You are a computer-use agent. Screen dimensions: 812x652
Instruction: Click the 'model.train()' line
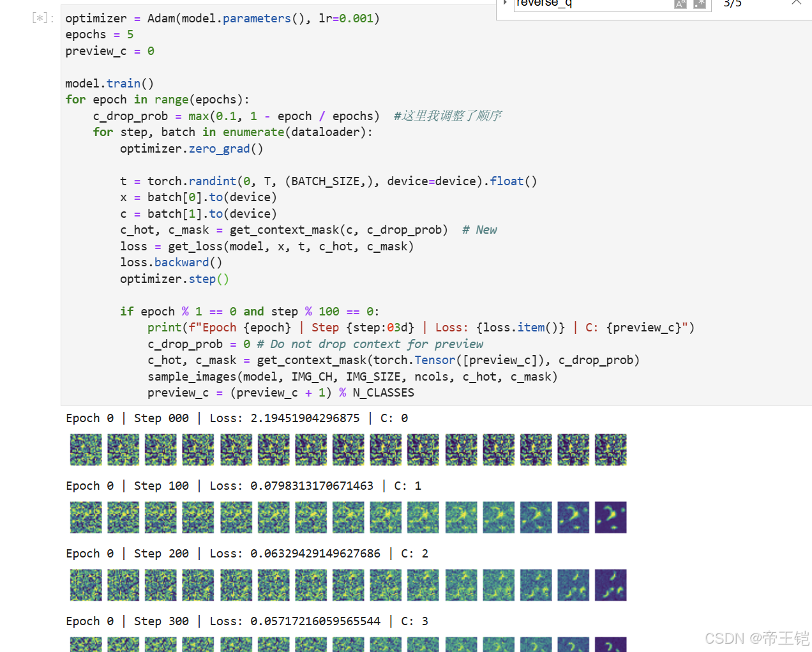click(109, 84)
